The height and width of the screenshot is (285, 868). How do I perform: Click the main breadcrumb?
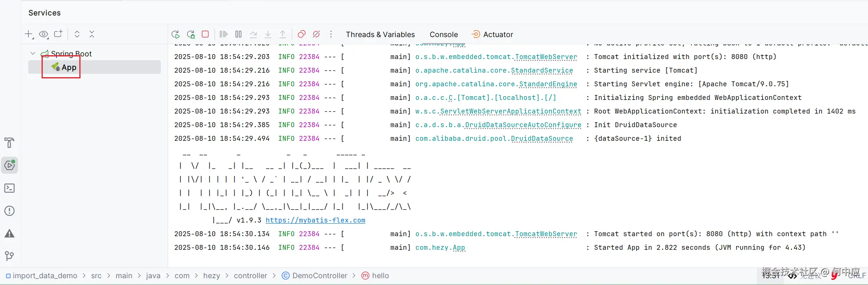point(124,276)
